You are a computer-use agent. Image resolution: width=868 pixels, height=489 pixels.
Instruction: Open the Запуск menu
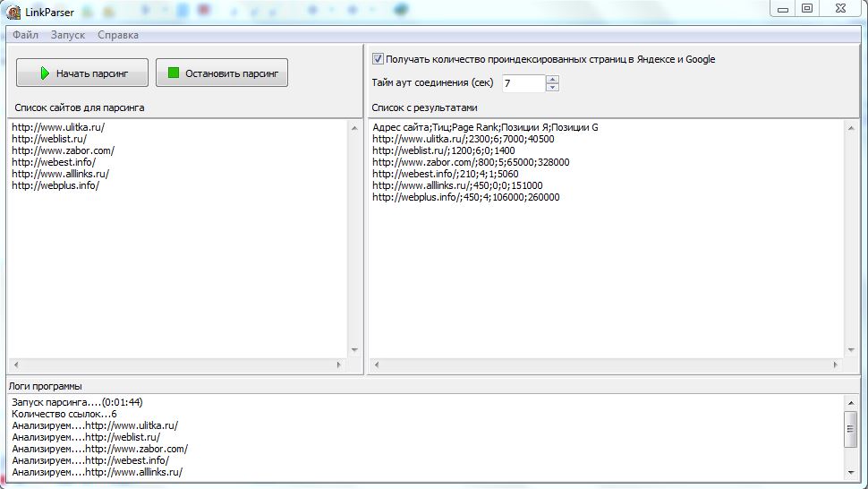pyautogui.click(x=67, y=35)
